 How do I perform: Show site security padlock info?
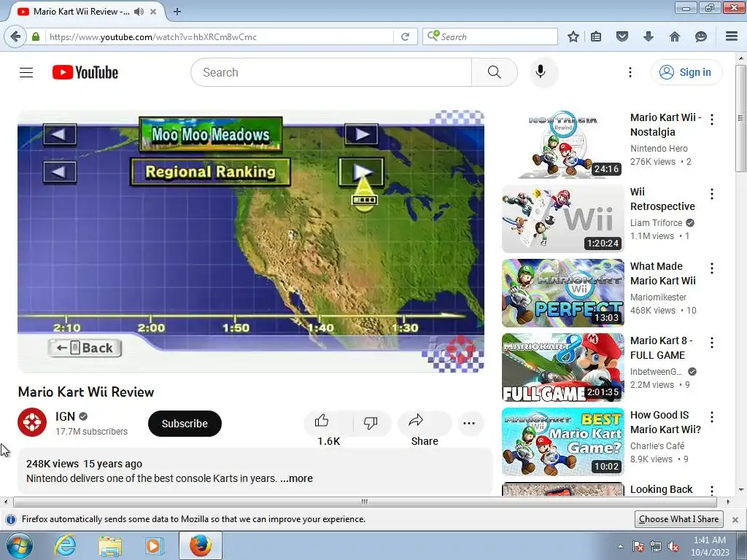[36, 36]
